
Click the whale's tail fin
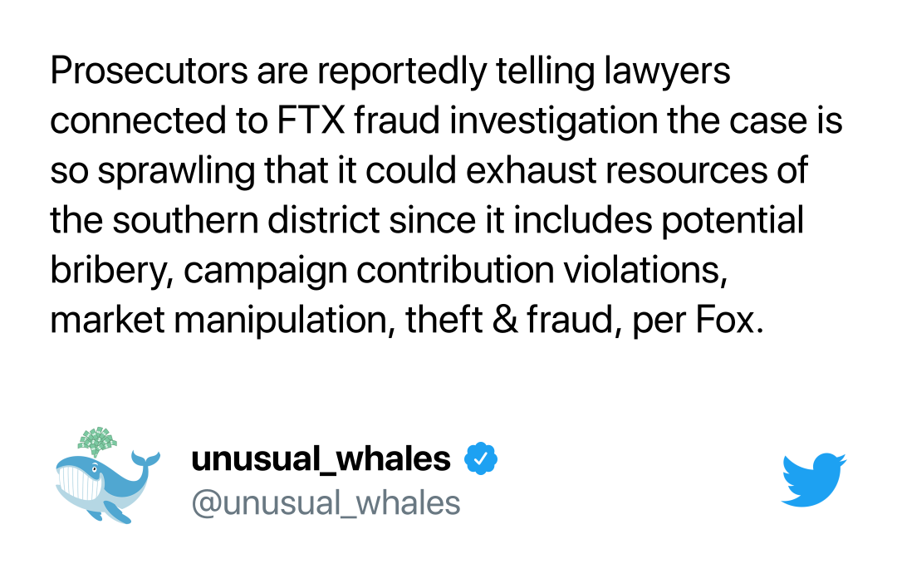coord(145,458)
